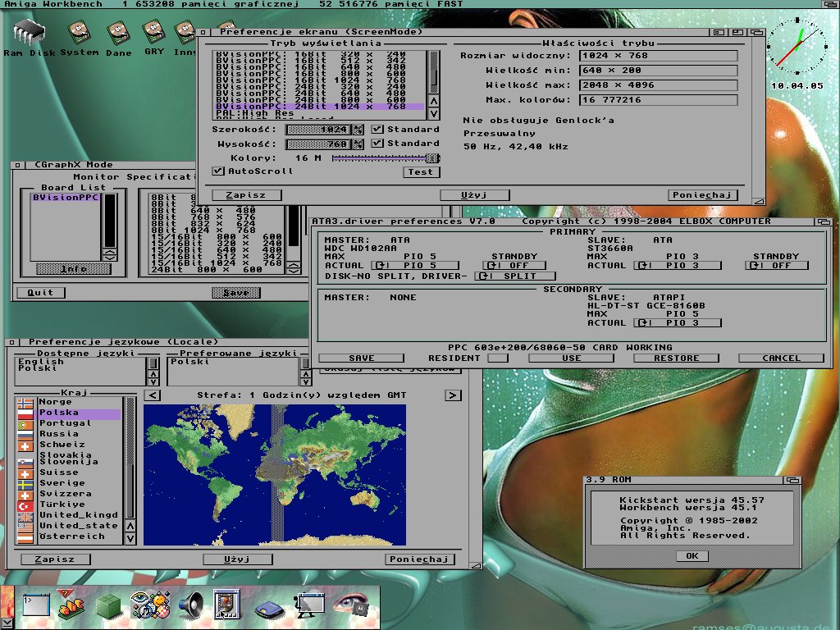Open the abc help icon in the dock
Viewport: 840px width, 630px height.
(x=71, y=605)
